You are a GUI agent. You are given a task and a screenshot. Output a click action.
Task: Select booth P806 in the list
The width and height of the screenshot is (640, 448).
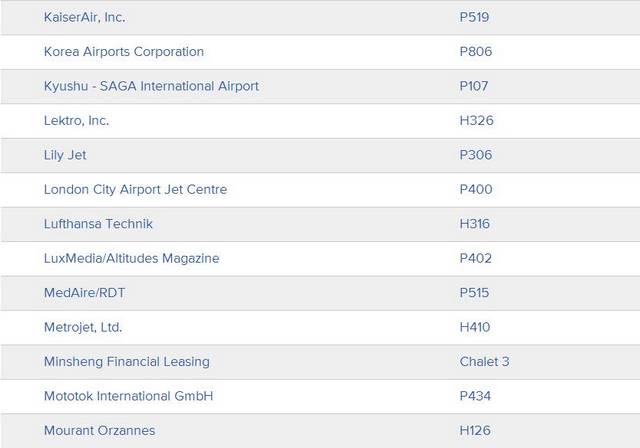[x=476, y=52]
